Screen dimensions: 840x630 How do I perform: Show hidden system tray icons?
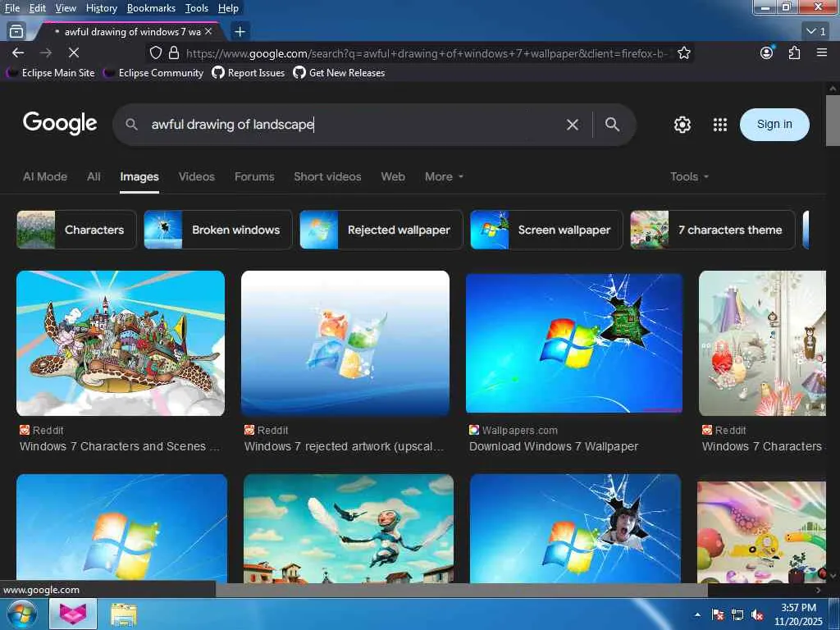tap(697, 614)
